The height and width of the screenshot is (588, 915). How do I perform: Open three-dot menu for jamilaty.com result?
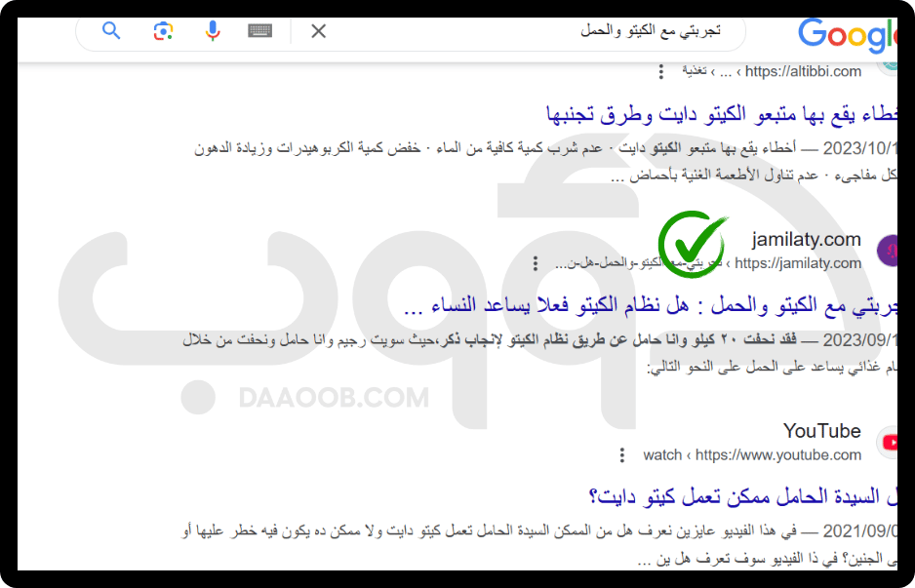(x=535, y=263)
